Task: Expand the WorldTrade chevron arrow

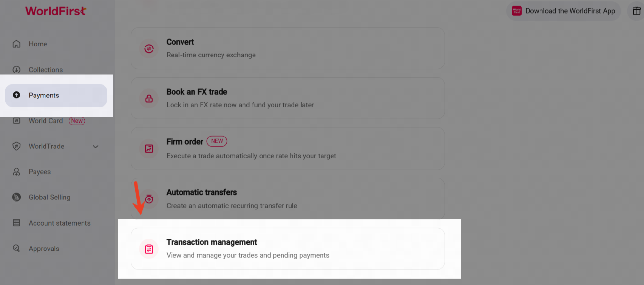Action: (95, 147)
